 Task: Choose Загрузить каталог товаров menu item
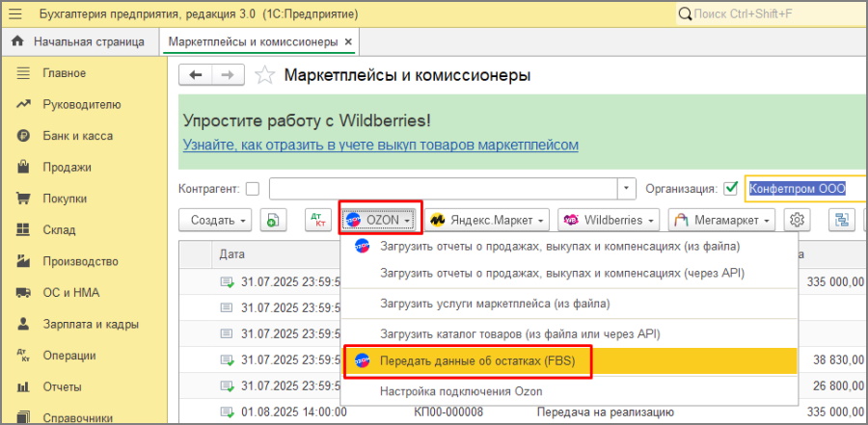[569, 334]
